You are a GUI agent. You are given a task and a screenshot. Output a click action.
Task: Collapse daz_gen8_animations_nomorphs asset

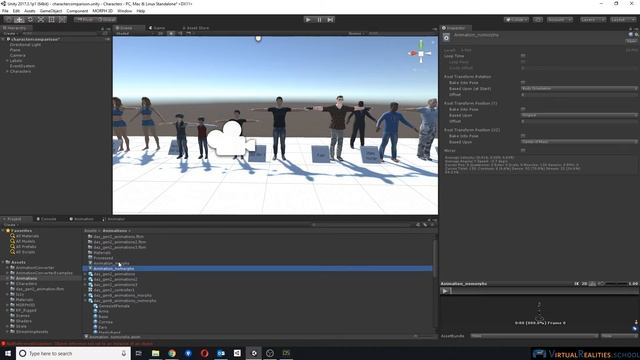(x=85, y=300)
